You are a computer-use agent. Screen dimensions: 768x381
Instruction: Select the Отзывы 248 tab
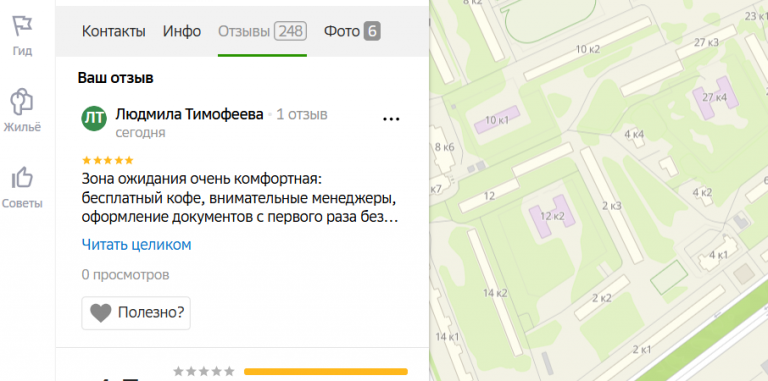click(x=263, y=32)
